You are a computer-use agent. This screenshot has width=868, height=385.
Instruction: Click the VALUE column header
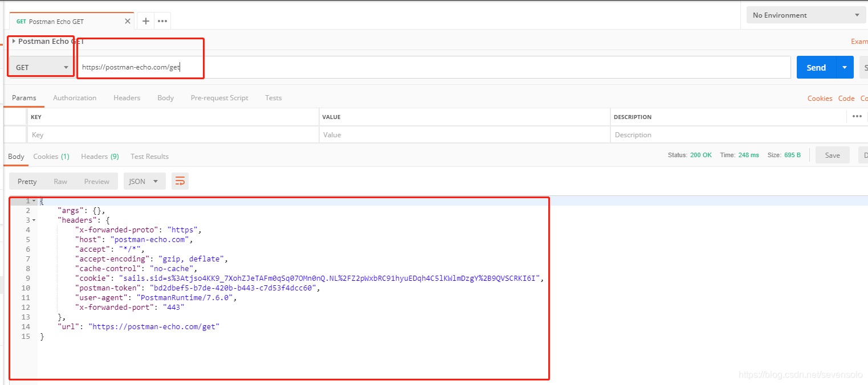point(331,117)
